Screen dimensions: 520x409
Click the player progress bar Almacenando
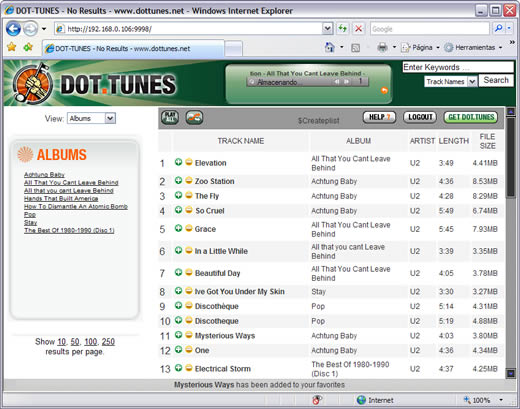(307, 82)
